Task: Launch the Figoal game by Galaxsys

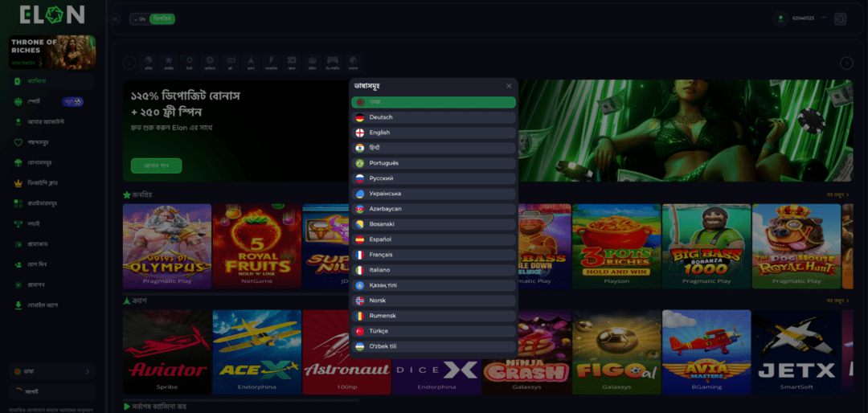Action: [x=616, y=352]
